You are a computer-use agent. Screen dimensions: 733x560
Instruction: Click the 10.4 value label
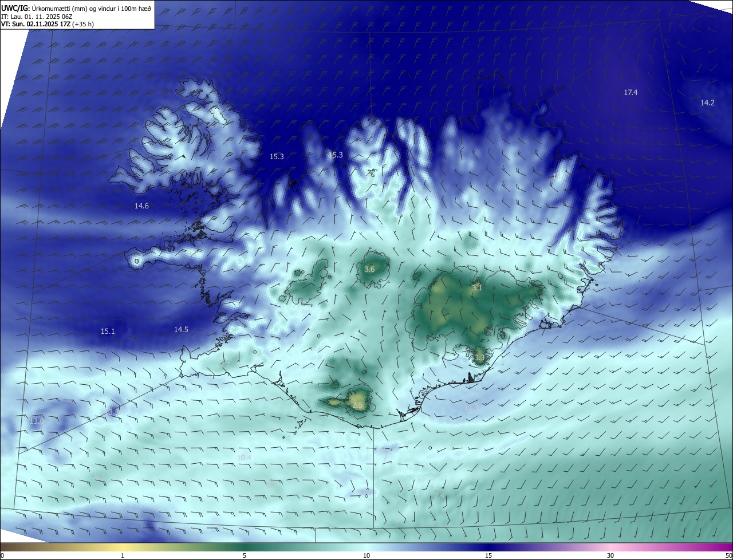(x=244, y=458)
